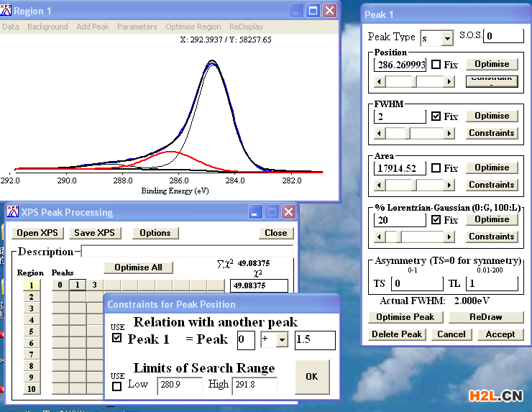Click FWHM slider right arrow
This screenshot has height=412, width=532.
(449, 133)
